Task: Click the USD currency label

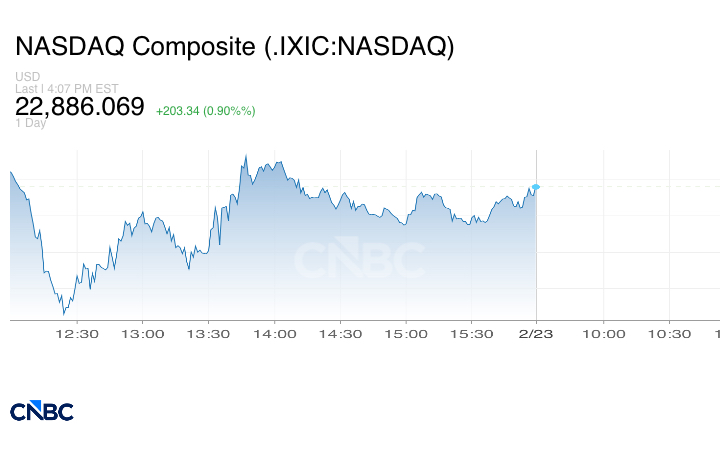Action: [x=27, y=77]
